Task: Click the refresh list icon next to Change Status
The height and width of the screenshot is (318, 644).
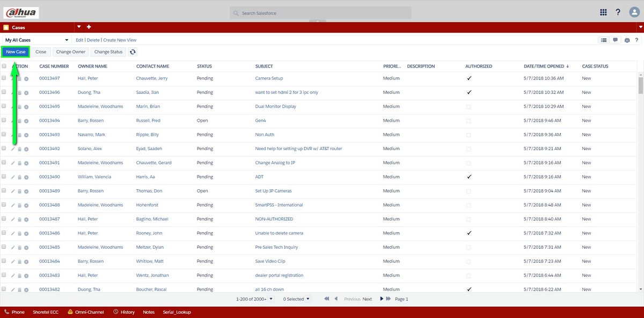Action: pos(133,52)
